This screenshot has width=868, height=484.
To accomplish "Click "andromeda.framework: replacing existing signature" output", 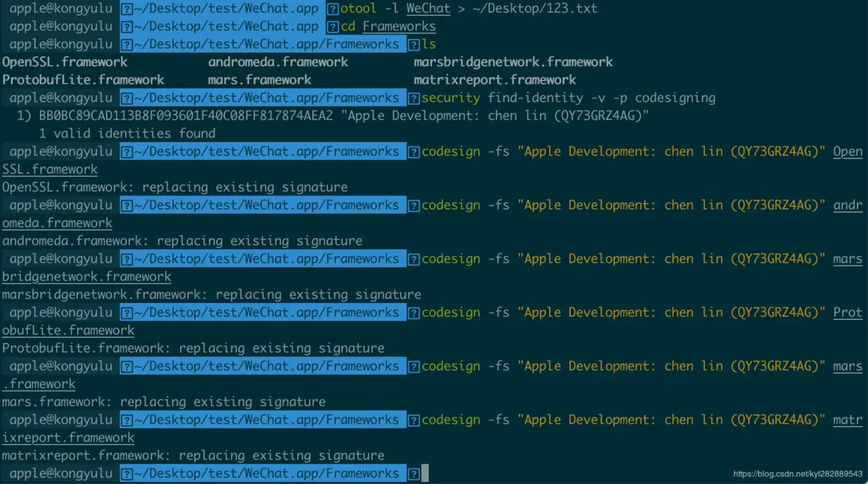I will (182, 241).
